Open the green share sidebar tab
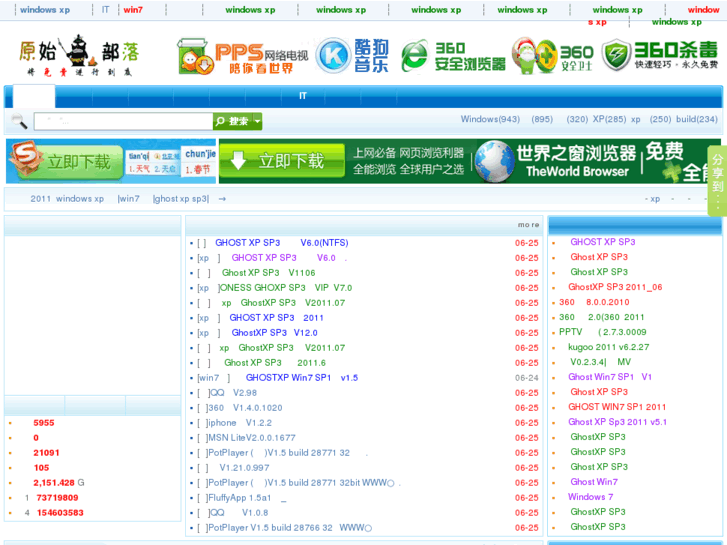 (718, 180)
